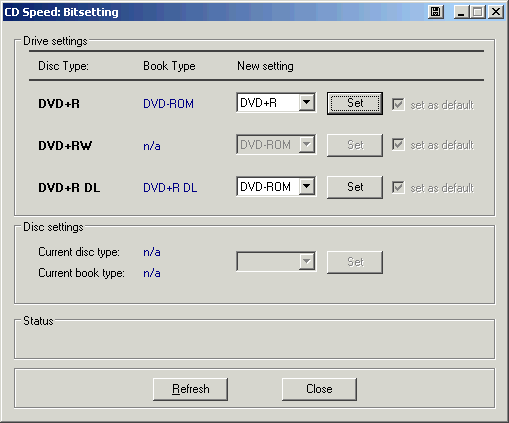Viewport: 509px width, 423px height.
Task: Minimize the Bitsetting window
Action: point(462,12)
